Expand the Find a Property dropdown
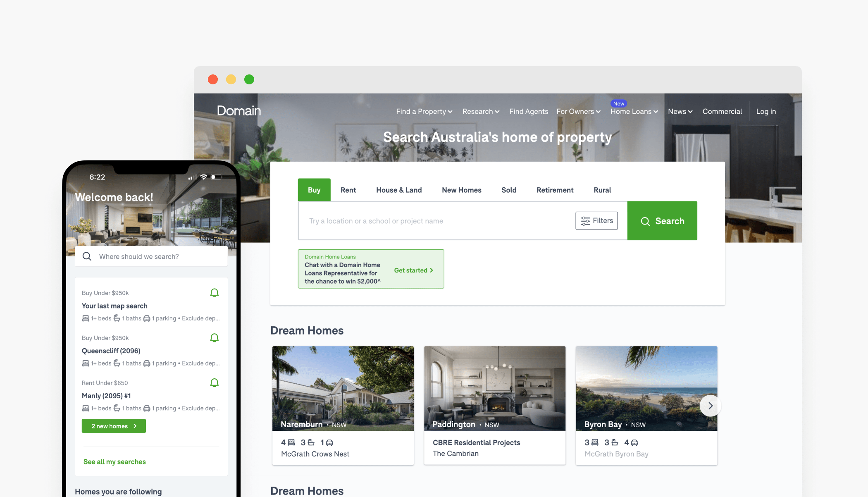Screen dimensions: 868x497 point(424,112)
